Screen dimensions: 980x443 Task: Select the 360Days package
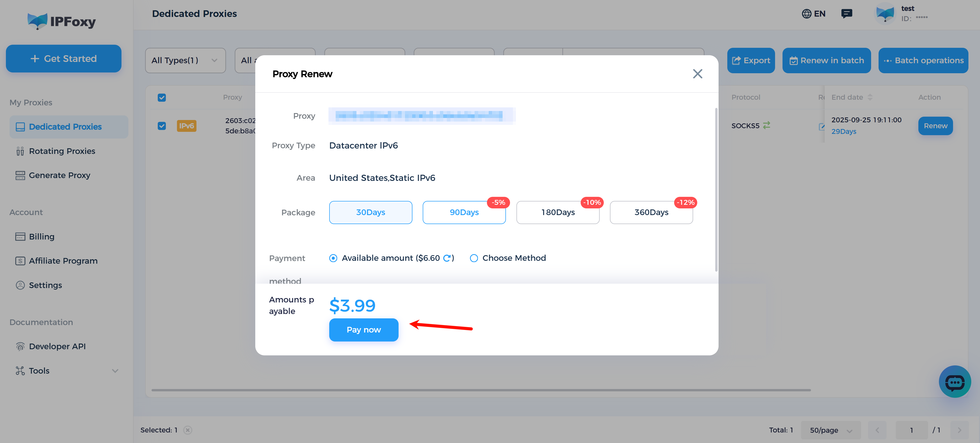651,212
